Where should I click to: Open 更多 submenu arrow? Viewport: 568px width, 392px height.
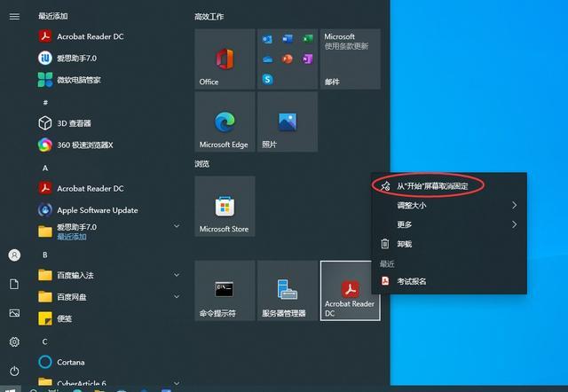pyautogui.click(x=515, y=224)
